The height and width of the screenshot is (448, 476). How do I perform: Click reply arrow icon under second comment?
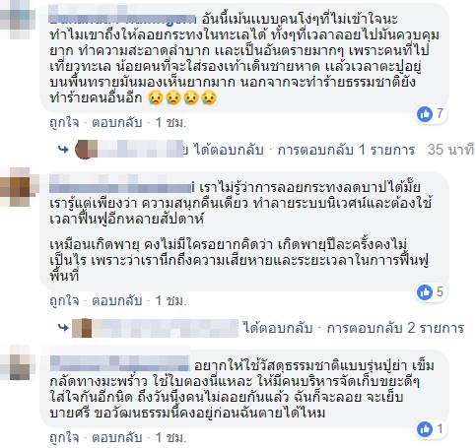pos(63,328)
